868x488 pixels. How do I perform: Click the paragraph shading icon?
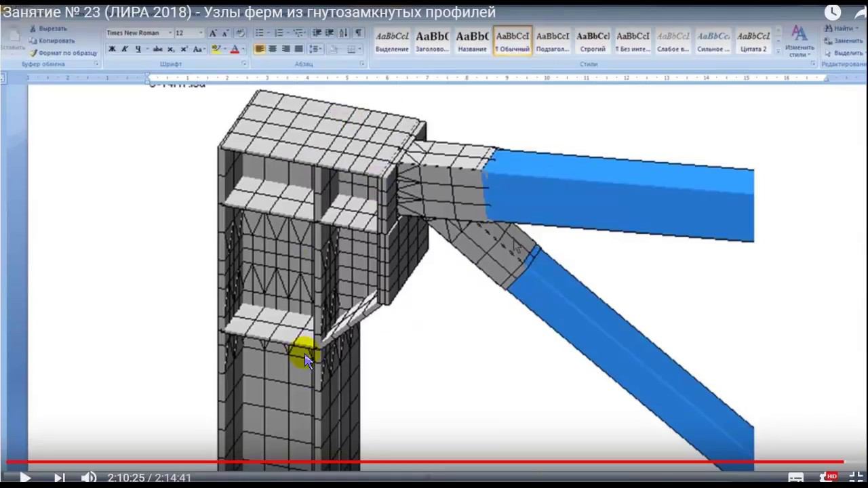pos(334,49)
